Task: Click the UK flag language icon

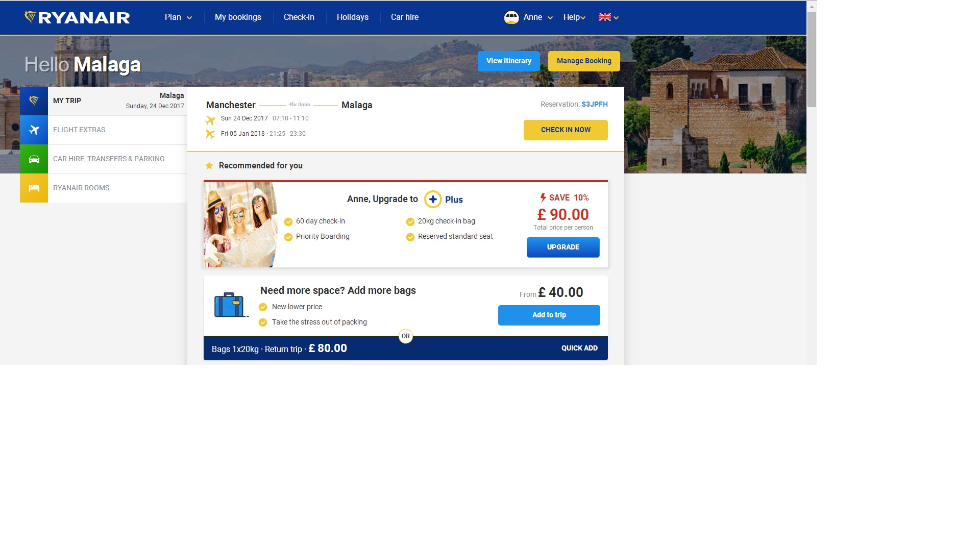Action: tap(605, 17)
